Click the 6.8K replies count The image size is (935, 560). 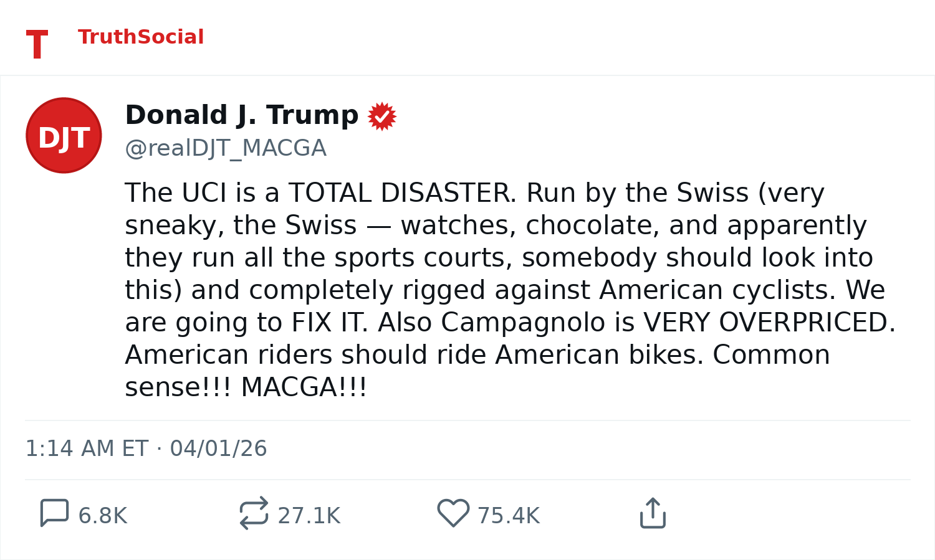click(103, 516)
